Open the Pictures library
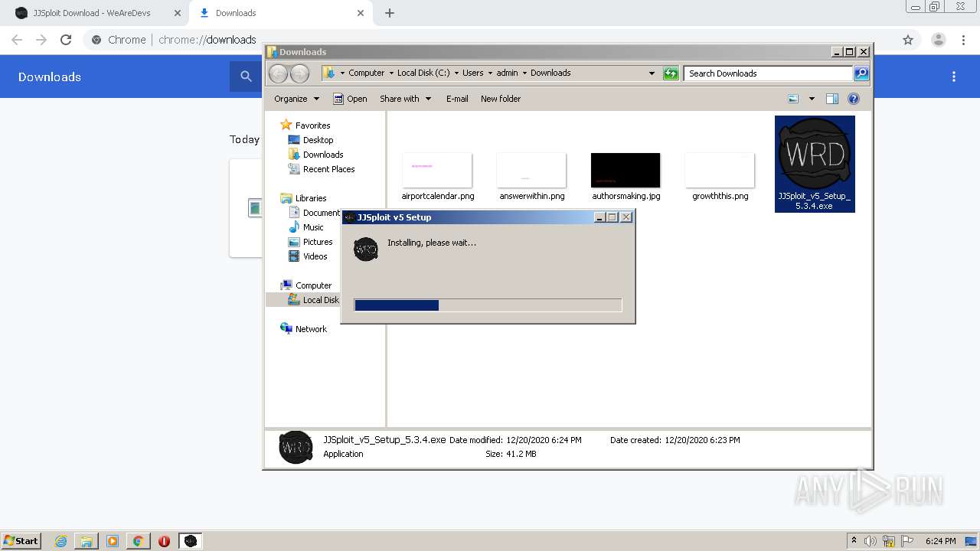 click(x=310, y=242)
